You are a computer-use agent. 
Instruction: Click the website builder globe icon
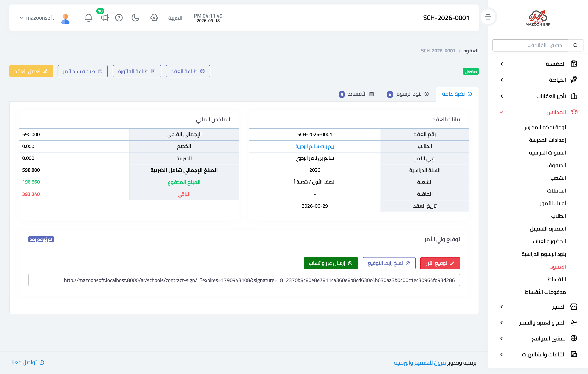pyautogui.click(x=574, y=338)
